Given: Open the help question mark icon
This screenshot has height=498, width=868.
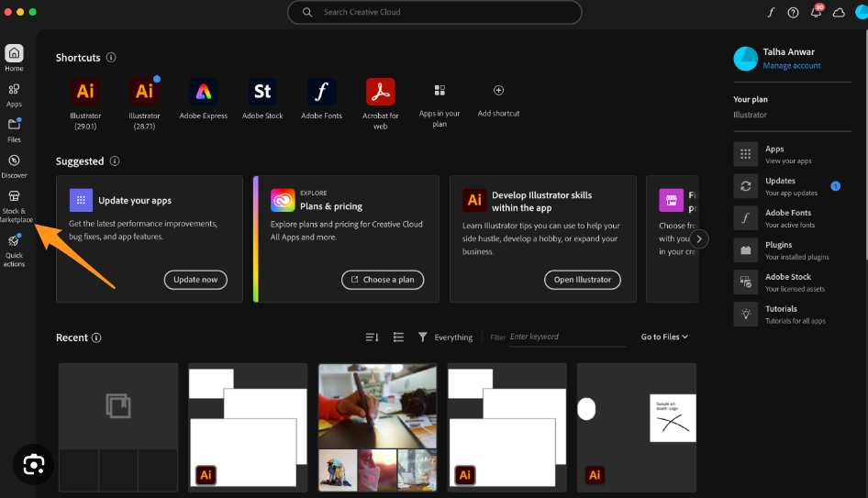Looking at the screenshot, I should 794,12.
